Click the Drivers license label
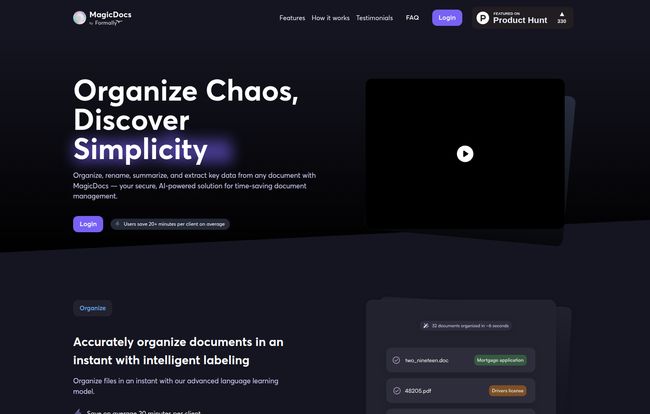Viewport: 650px width, 414px height. tap(507, 390)
